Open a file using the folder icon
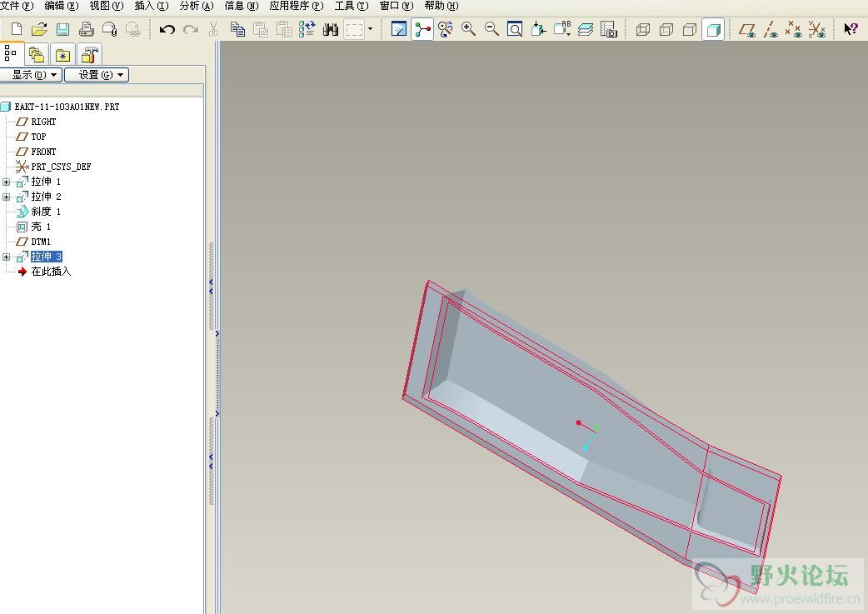Image resolution: width=868 pixels, height=614 pixels. point(39,29)
